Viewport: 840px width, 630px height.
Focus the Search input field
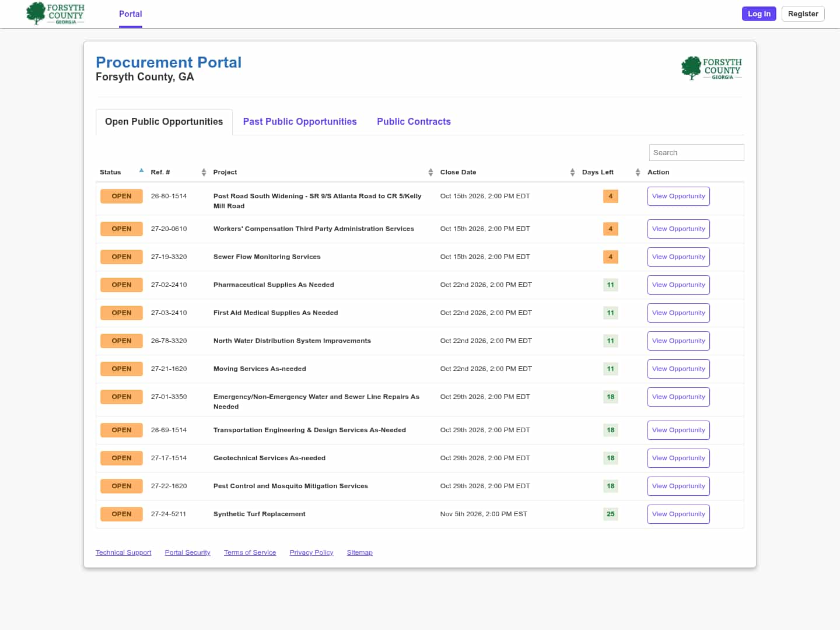[x=696, y=153]
